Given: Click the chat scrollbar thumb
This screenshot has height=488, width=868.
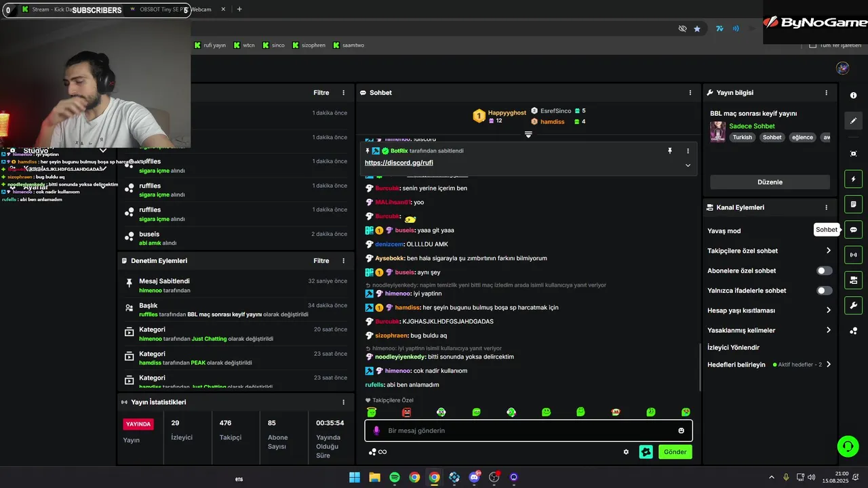Looking at the screenshot, I should pyautogui.click(x=699, y=367).
